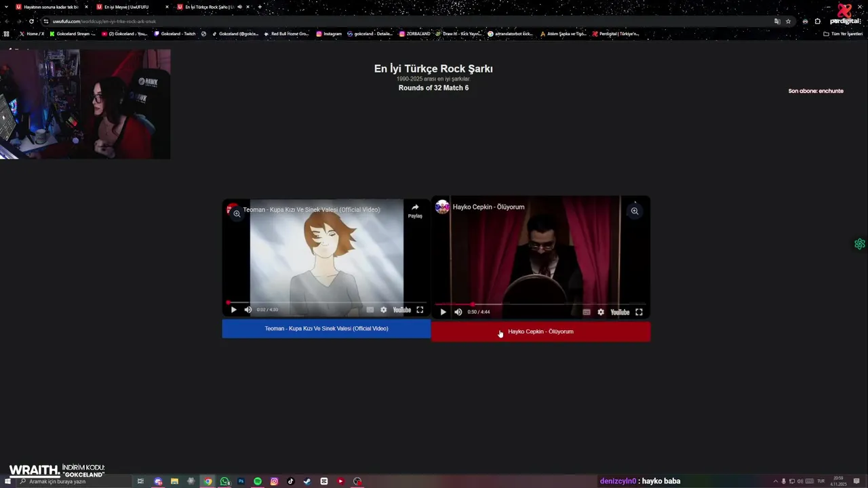
Task: Play the Hayko Cepkin Ölüyorum video
Action: 443,312
